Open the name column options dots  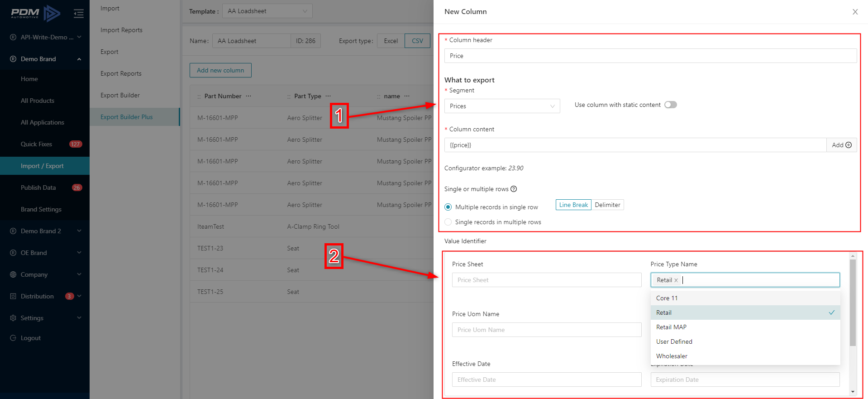point(407,96)
